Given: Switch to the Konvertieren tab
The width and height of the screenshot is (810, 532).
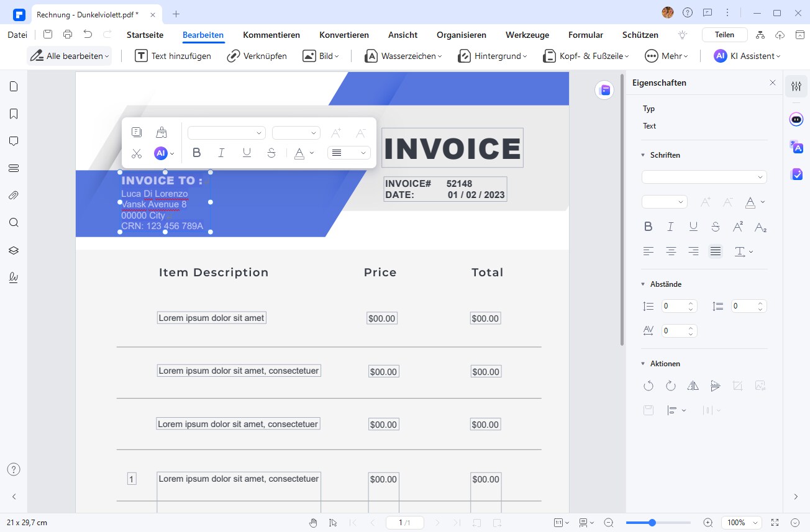Looking at the screenshot, I should [344, 35].
